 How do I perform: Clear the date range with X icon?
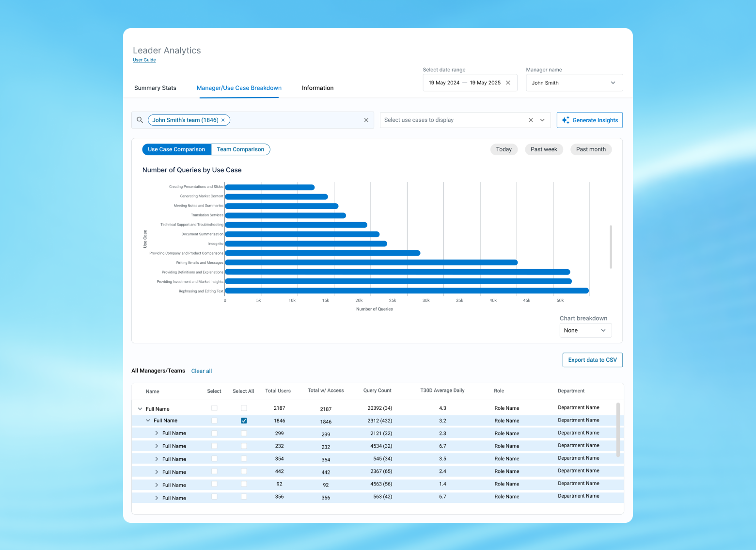pyautogui.click(x=508, y=82)
